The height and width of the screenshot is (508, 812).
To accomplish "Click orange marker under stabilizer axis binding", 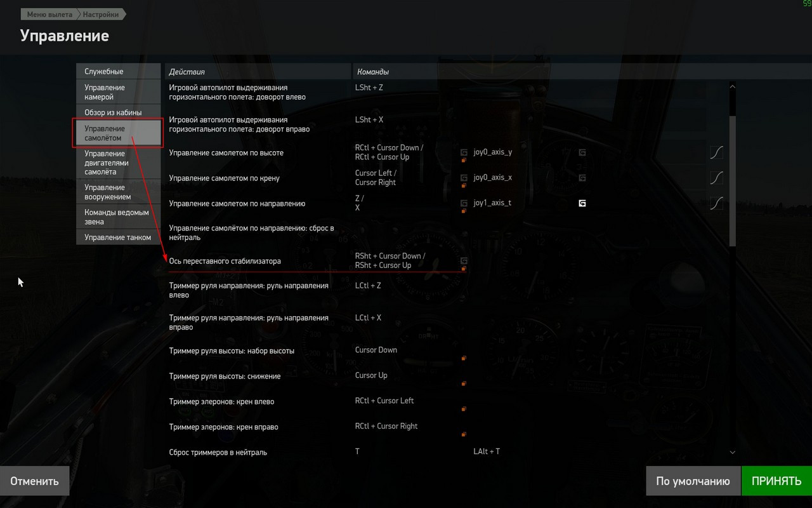I will 464,269.
